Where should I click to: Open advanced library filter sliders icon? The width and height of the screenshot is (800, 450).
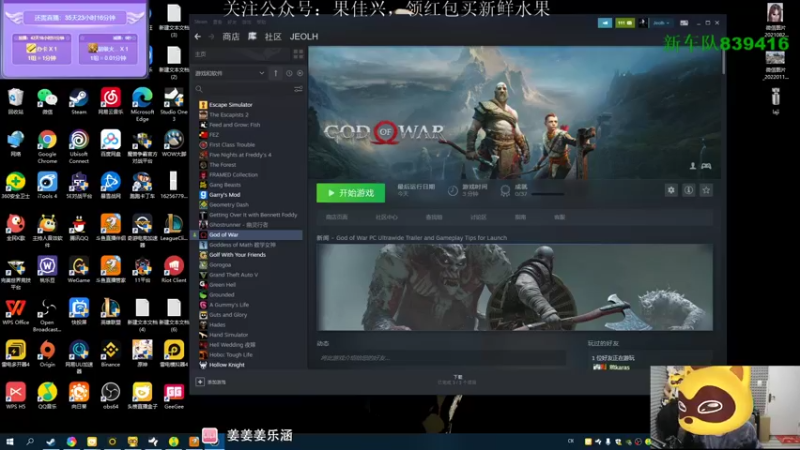[x=298, y=89]
